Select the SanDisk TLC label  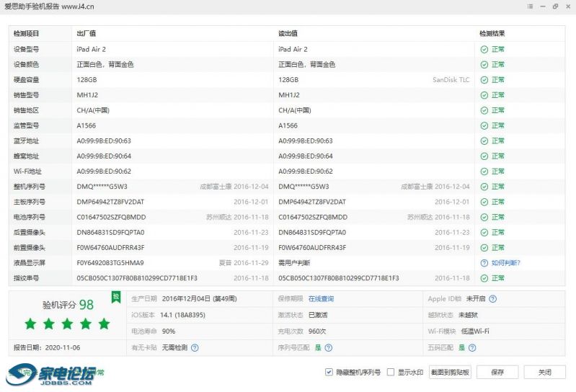pos(451,80)
